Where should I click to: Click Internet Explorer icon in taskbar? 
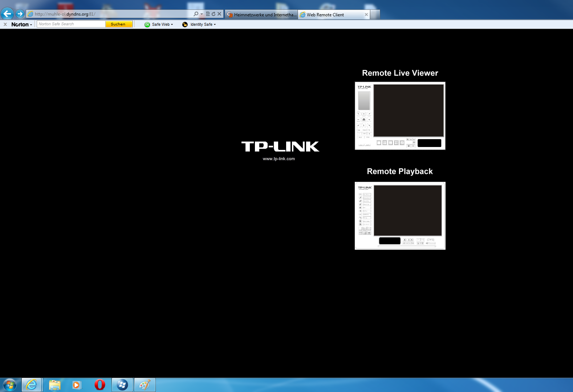[32, 385]
